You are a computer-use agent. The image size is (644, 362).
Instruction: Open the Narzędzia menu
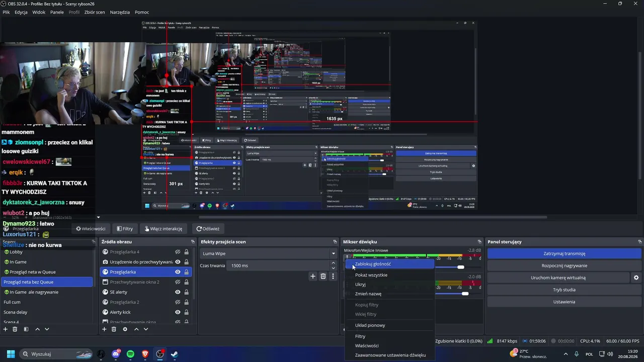tap(120, 12)
